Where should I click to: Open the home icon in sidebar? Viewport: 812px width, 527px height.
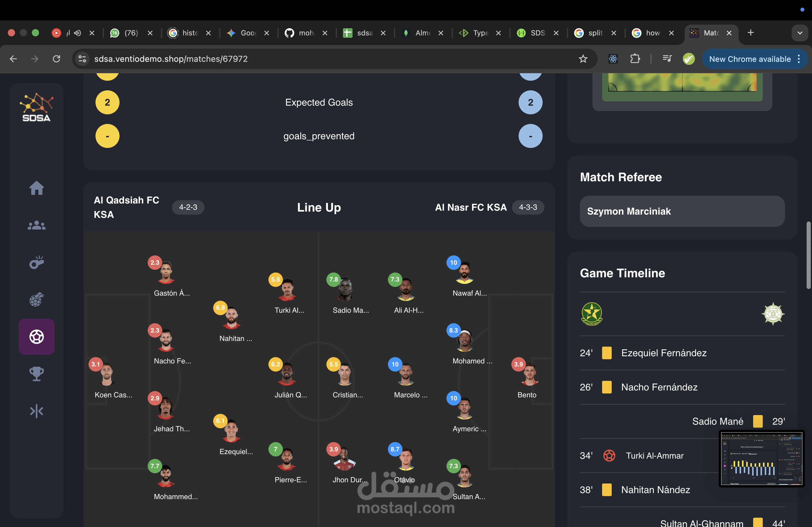tap(37, 188)
